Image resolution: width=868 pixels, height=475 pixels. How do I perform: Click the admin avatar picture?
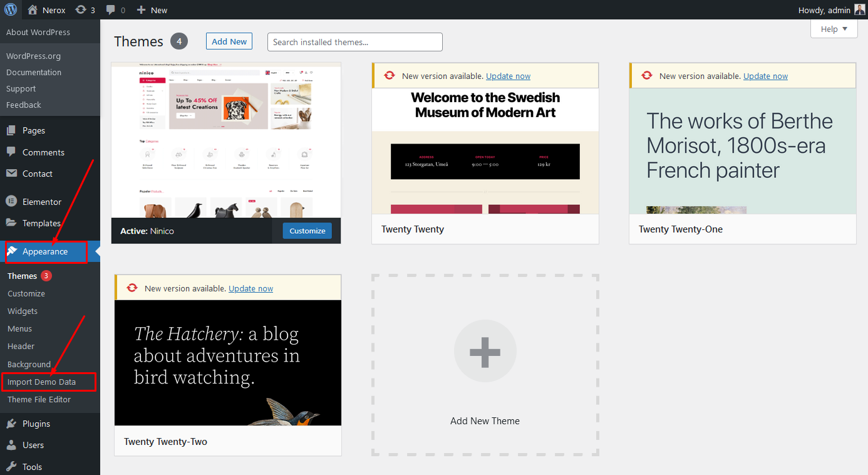pyautogui.click(x=859, y=10)
